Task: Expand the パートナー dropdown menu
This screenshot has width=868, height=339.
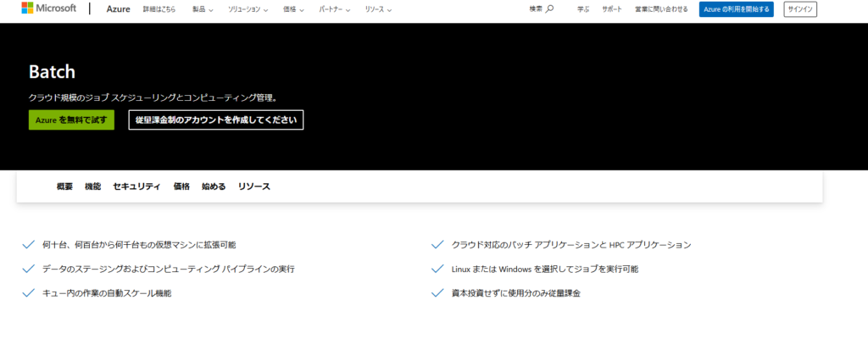Action: pos(337,9)
